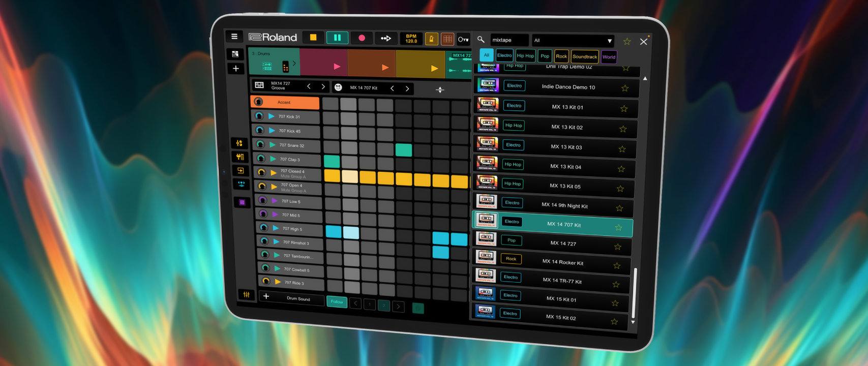Pause playback with the teal pause button
This screenshot has width=868, height=366.
(337, 38)
